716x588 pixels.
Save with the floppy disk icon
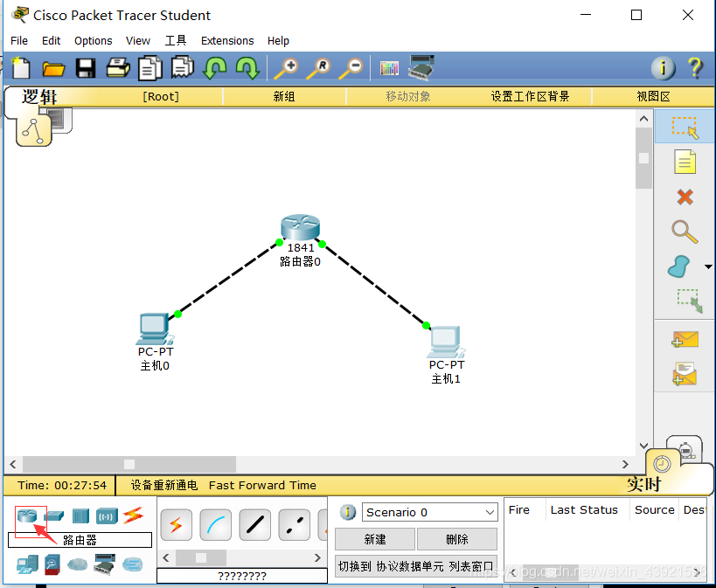86,68
